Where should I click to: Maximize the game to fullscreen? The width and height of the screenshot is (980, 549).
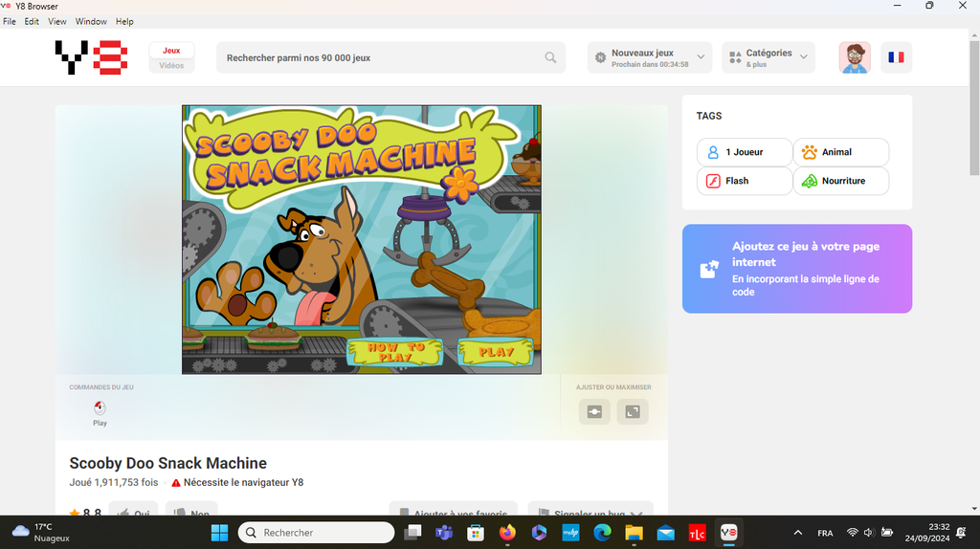(x=633, y=411)
